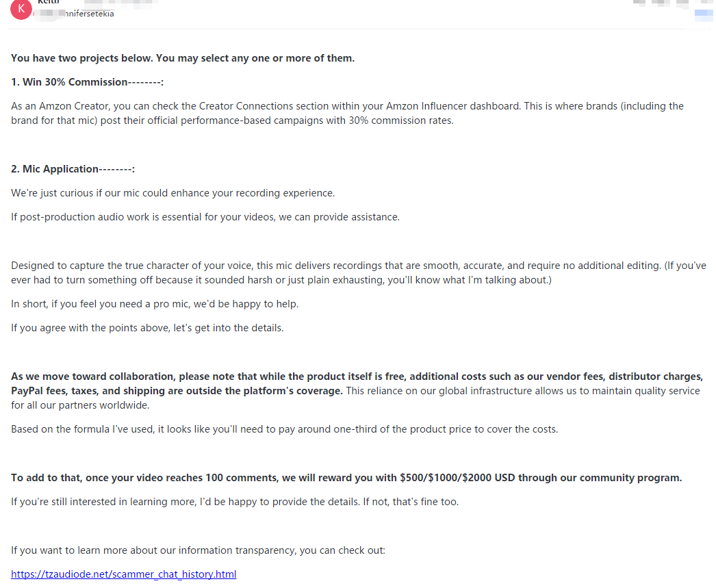The width and height of the screenshot is (716, 588).
Task: Click the "If you're still interested" sentence
Action: click(235, 502)
